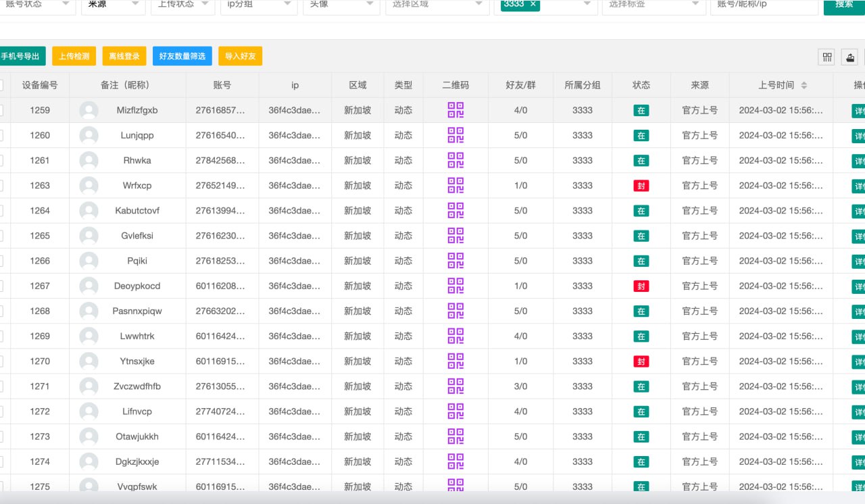
Task: Click nickname Pqiki cell
Action: click(137, 261)
